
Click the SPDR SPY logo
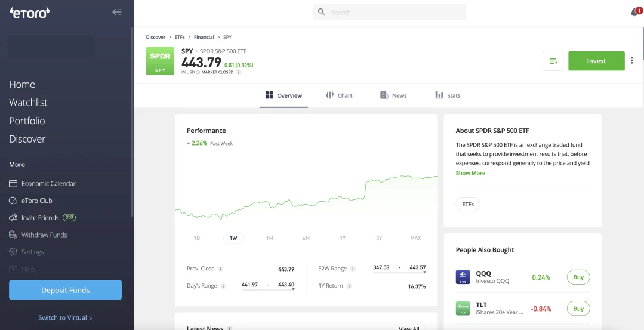coord(160,61)
